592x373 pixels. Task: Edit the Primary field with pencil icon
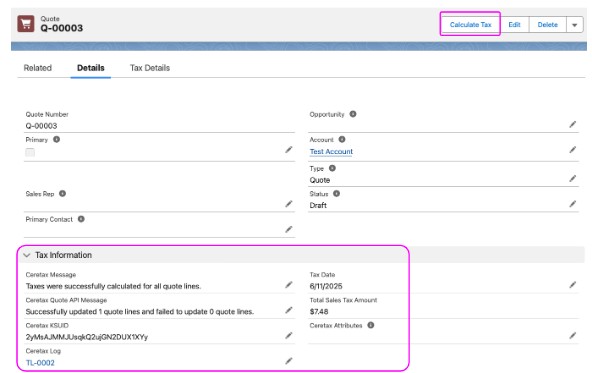coord(289,150)
